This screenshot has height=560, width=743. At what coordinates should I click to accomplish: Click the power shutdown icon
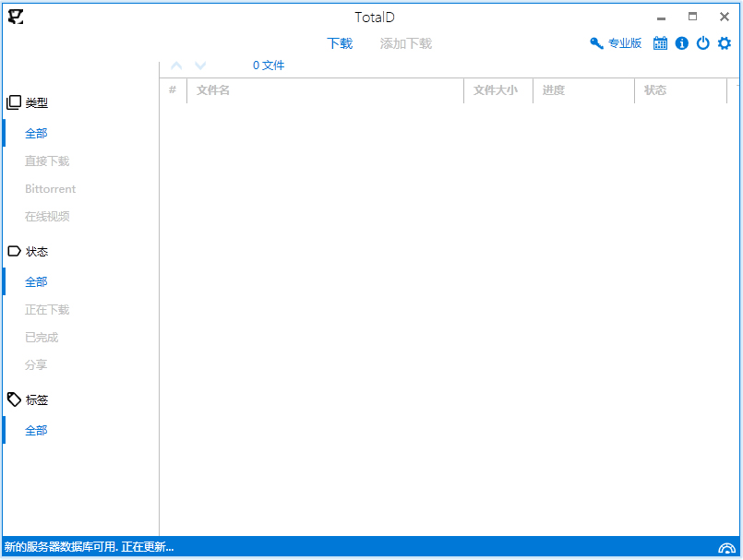click(x=702, y=42)
